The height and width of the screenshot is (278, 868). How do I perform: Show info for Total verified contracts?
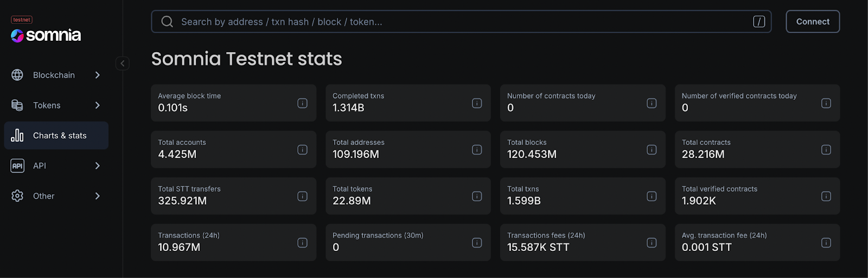pos(826,196)
